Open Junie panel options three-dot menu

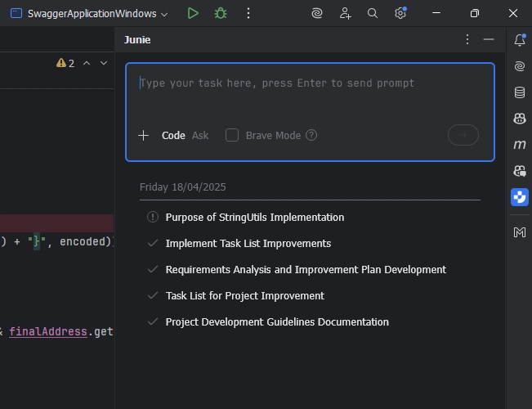coord(467,39)
